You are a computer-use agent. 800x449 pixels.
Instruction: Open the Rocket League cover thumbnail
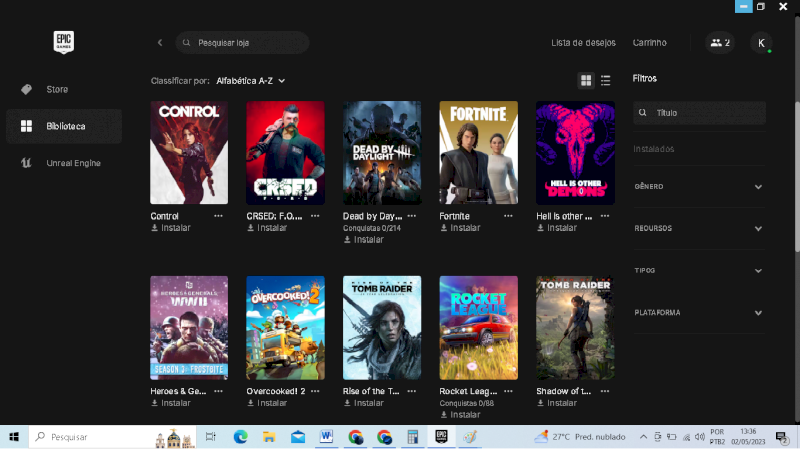479,328
